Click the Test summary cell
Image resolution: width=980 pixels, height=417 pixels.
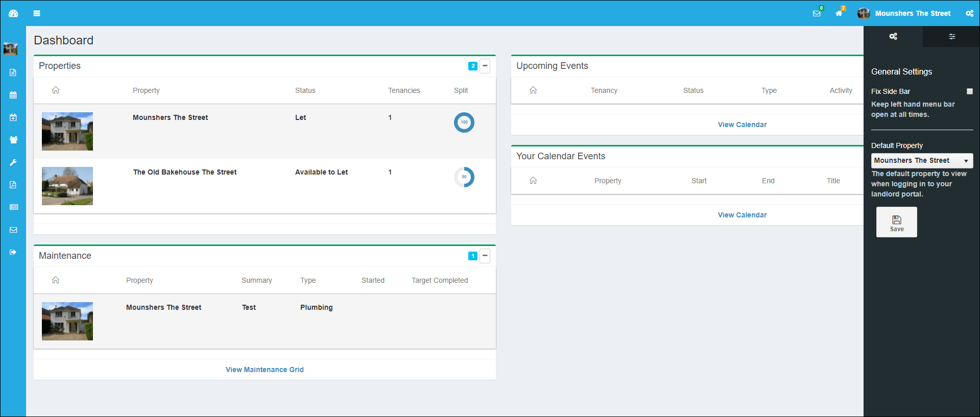tap(249, 307)
